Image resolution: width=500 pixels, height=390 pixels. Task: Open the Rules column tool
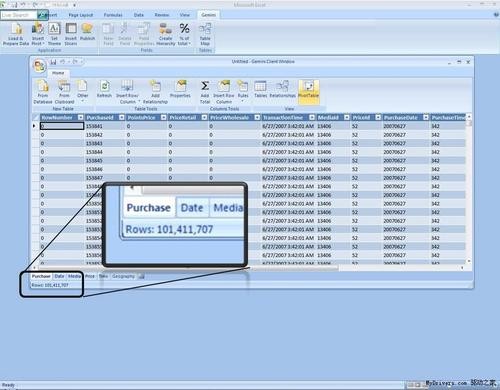click(243, 91)
